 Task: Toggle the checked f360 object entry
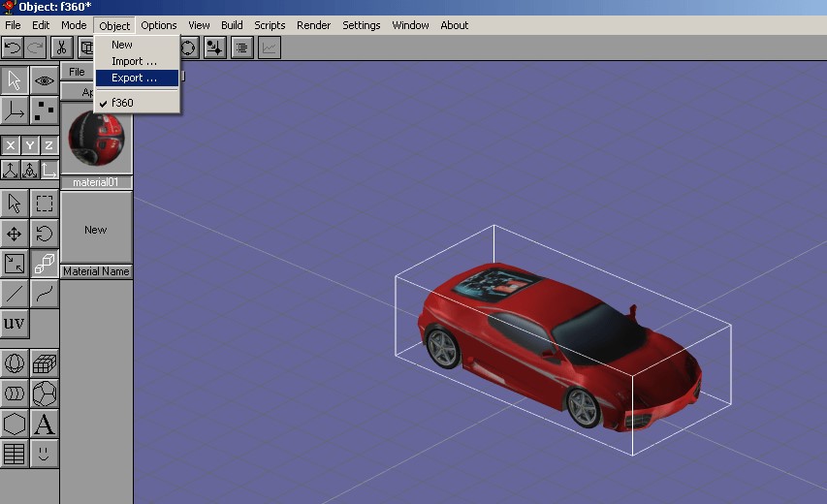(x=122, y=103)
